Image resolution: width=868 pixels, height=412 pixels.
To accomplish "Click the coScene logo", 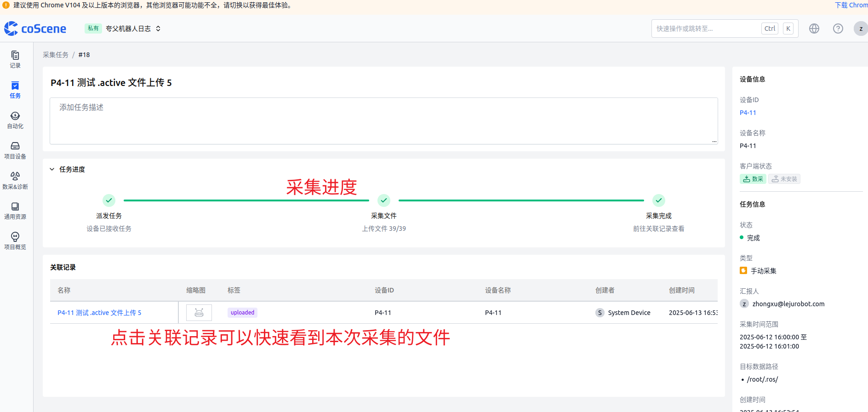I will pos(35,29).
